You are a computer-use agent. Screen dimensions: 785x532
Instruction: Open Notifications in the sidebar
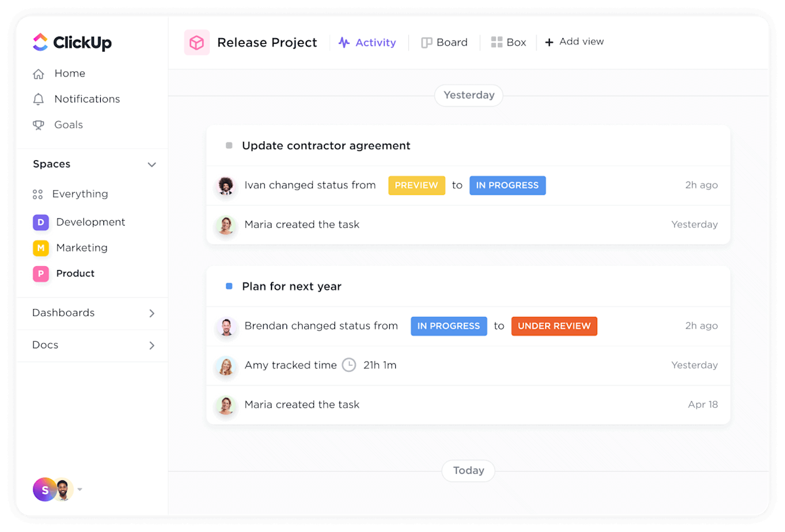[86, 99]
